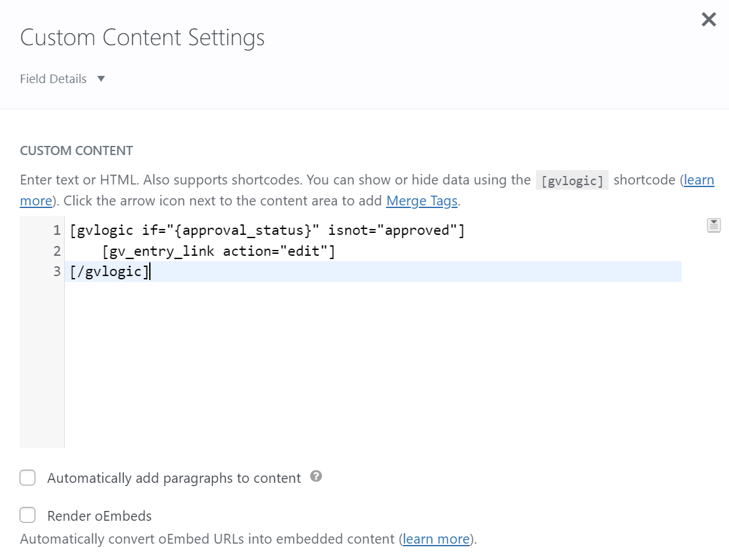
Task: Open the oEmbed learn more link
Action: (x=436, y=539)
